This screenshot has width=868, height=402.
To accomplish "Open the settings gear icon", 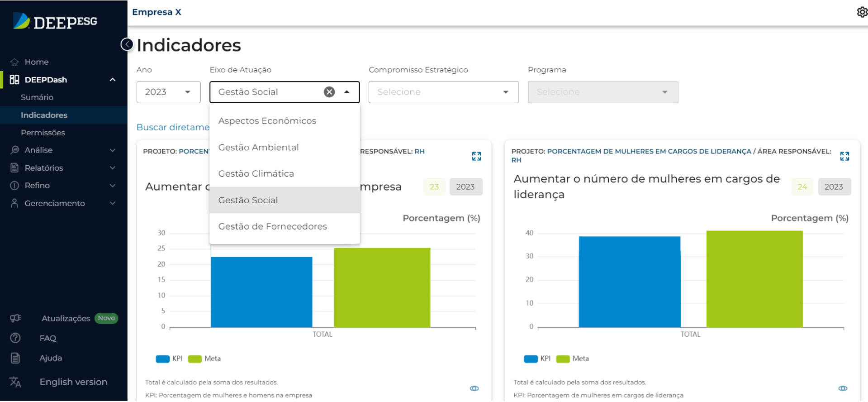I will click(x=862, y=12).
